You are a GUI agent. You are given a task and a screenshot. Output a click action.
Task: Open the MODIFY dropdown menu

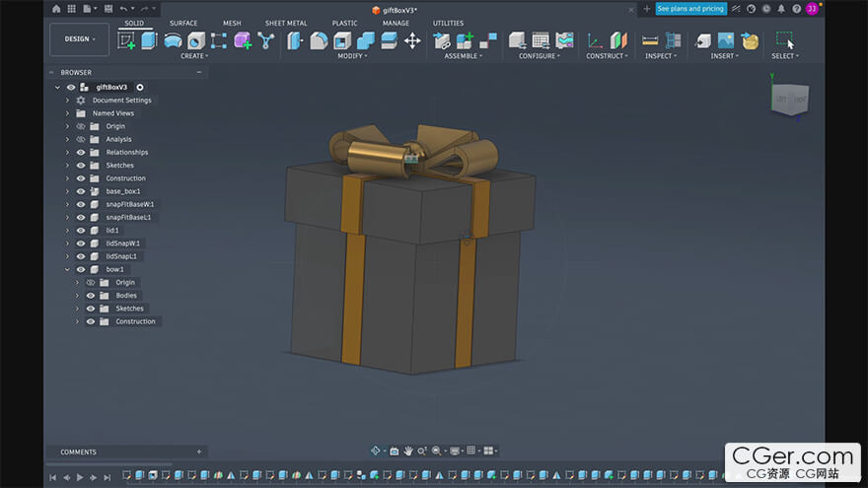352,56
